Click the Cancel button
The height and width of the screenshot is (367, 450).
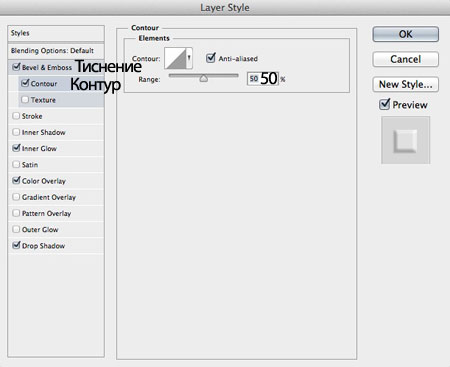405,59
